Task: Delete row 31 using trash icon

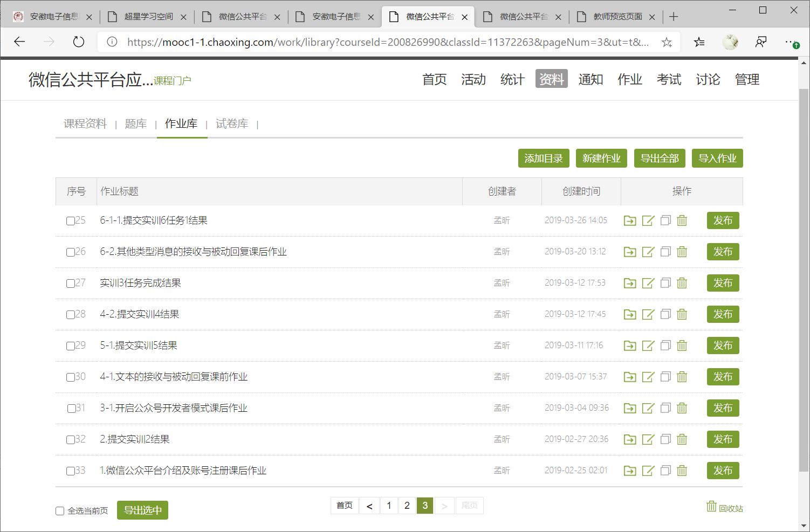Action: (x=682, y=408)
